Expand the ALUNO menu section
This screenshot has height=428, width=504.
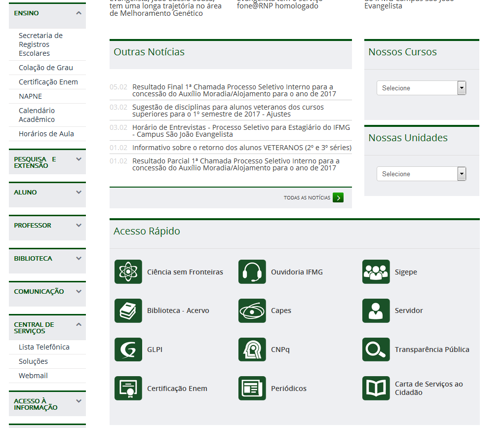pos(47,195)
